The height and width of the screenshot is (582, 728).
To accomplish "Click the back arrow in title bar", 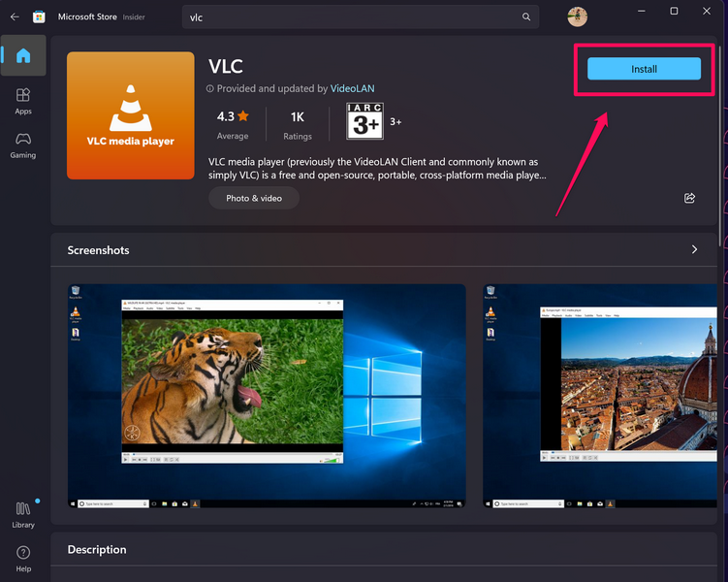I will 15,16.
